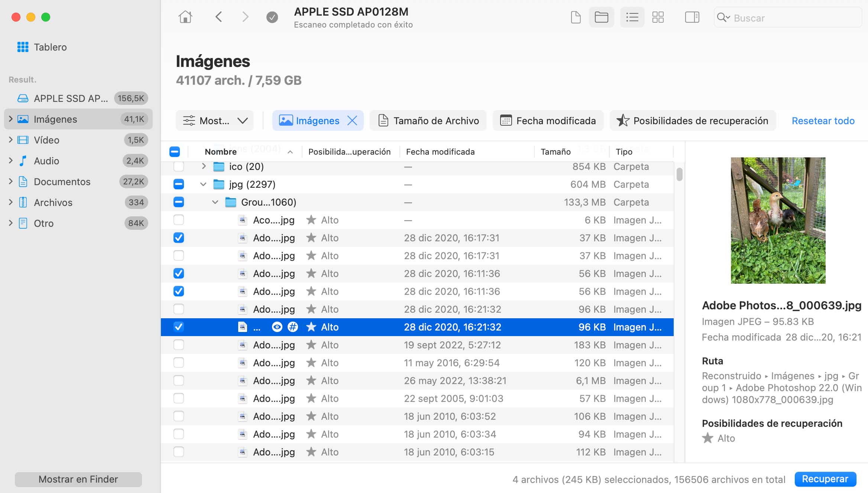Toggle the preview panel with the sidebar icon
The image size is (868, 493).
tap(692, 17)
